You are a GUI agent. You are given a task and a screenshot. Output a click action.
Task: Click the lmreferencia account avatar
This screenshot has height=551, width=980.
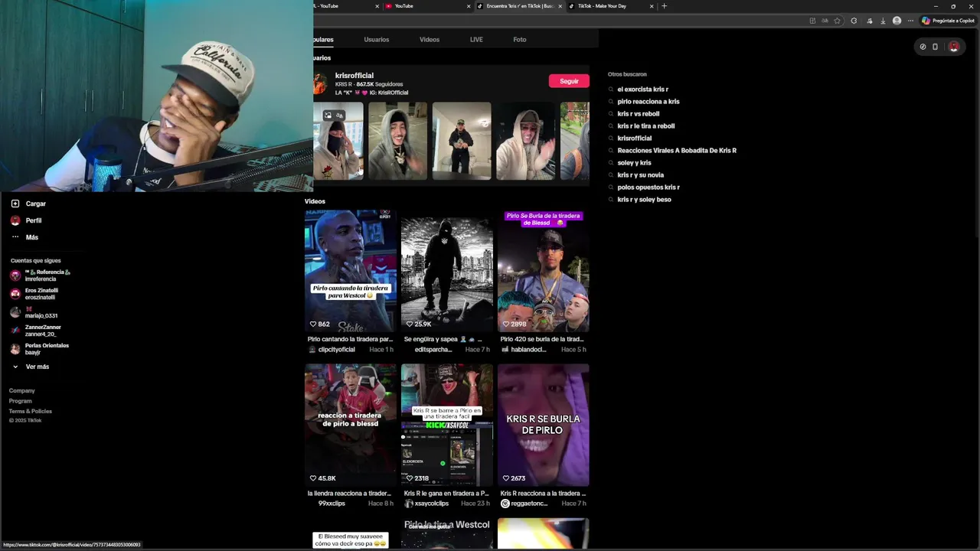[x=15, y=275]
